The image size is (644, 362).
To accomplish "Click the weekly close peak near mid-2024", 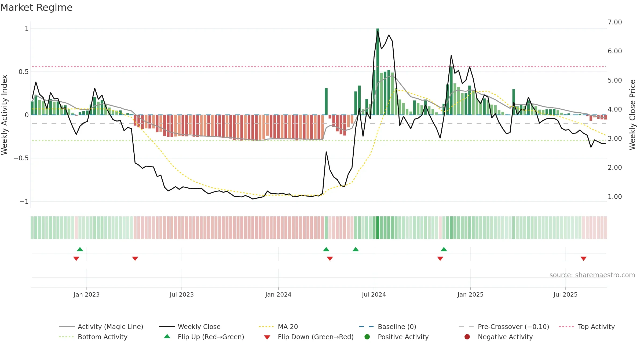I will pos(378,31).
